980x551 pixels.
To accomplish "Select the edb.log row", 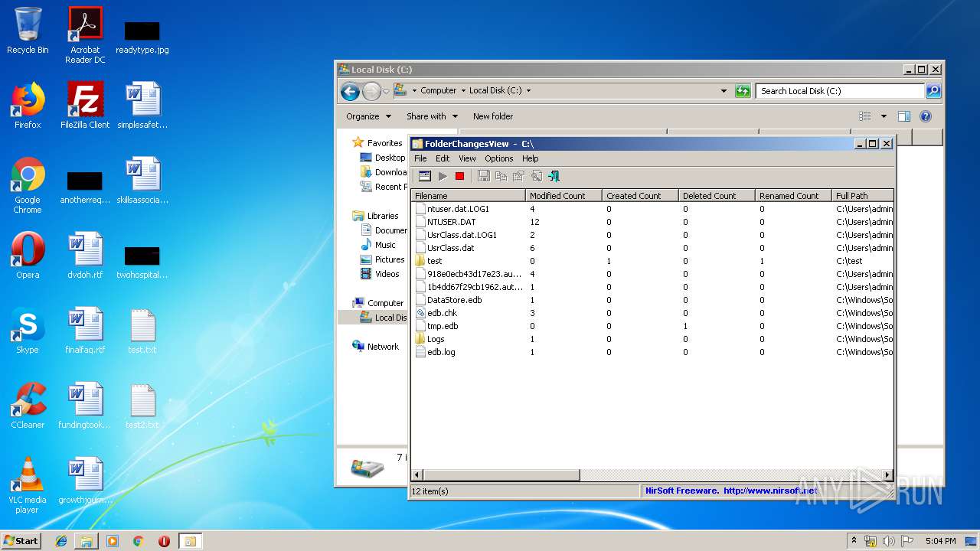I will [652, 352].
